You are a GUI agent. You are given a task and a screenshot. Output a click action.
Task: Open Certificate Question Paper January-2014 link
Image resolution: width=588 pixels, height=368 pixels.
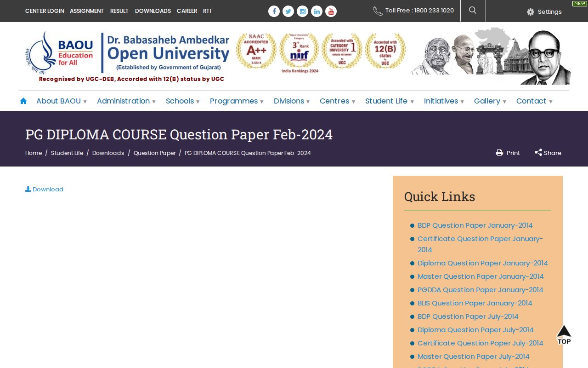click(x=480, y=244)
